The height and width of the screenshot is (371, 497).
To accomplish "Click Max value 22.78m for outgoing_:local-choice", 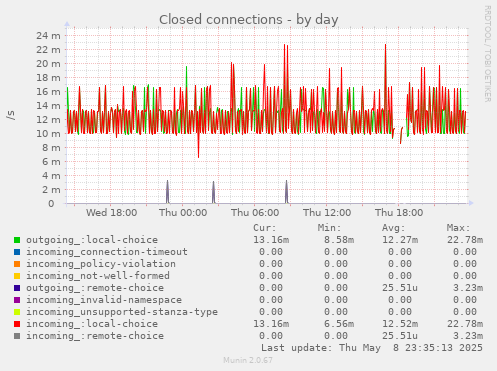I will 465,240.
